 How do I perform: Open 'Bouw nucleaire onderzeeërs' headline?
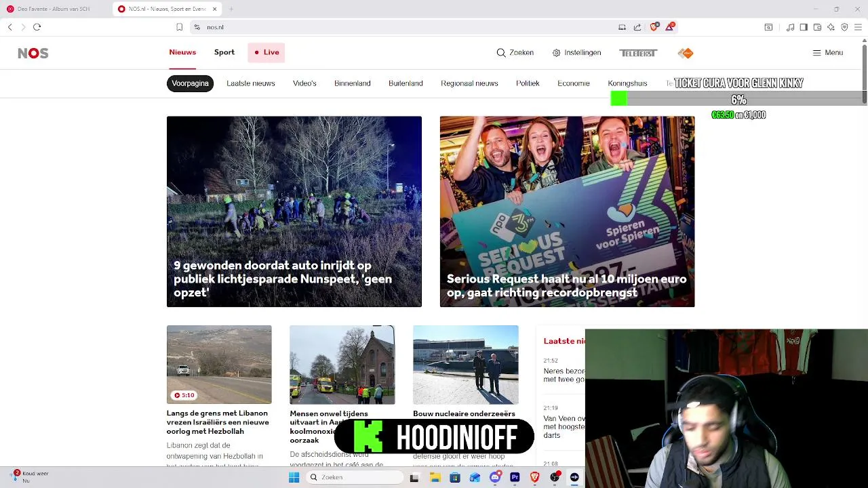coord(464,413)
